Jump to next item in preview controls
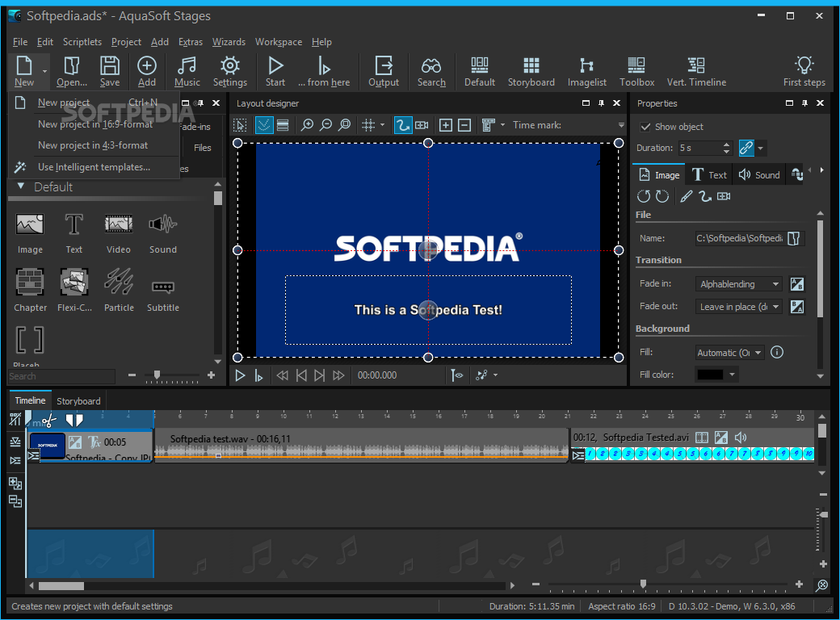 point(319,376)
